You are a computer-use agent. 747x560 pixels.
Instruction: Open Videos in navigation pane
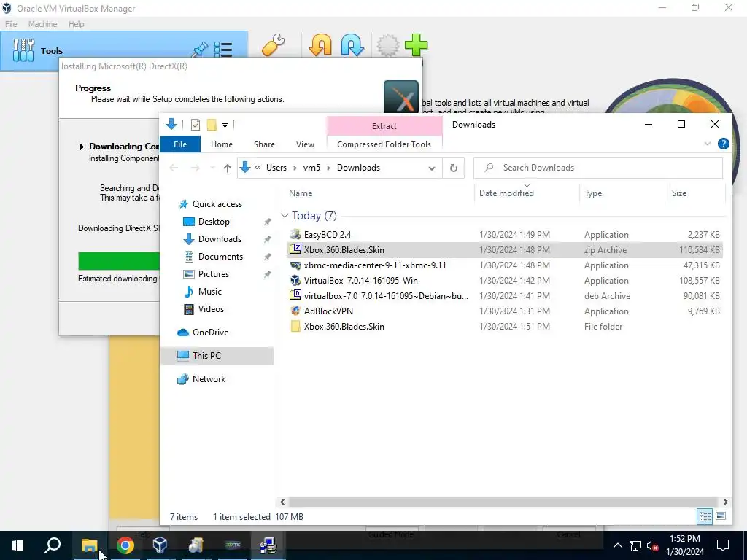211,309
